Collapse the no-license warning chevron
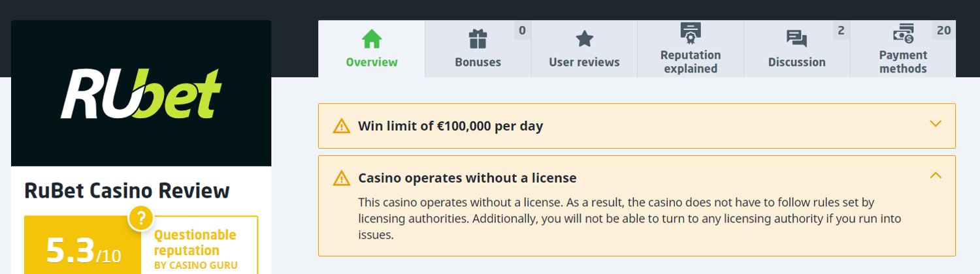 936,175
